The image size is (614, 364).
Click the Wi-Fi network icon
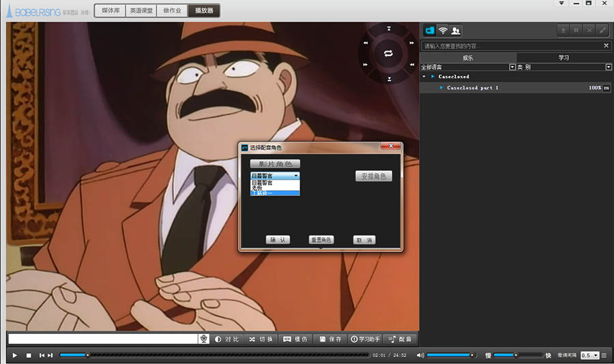pyautogui.click(x=443, y=31)
